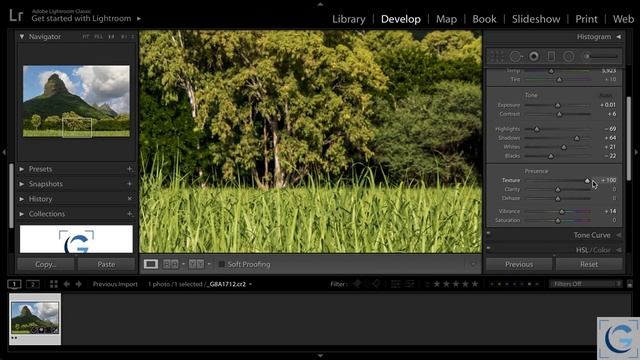640x360 pixels.
Task: Add new preset with plus icon
Action: [x=129, y=169]
